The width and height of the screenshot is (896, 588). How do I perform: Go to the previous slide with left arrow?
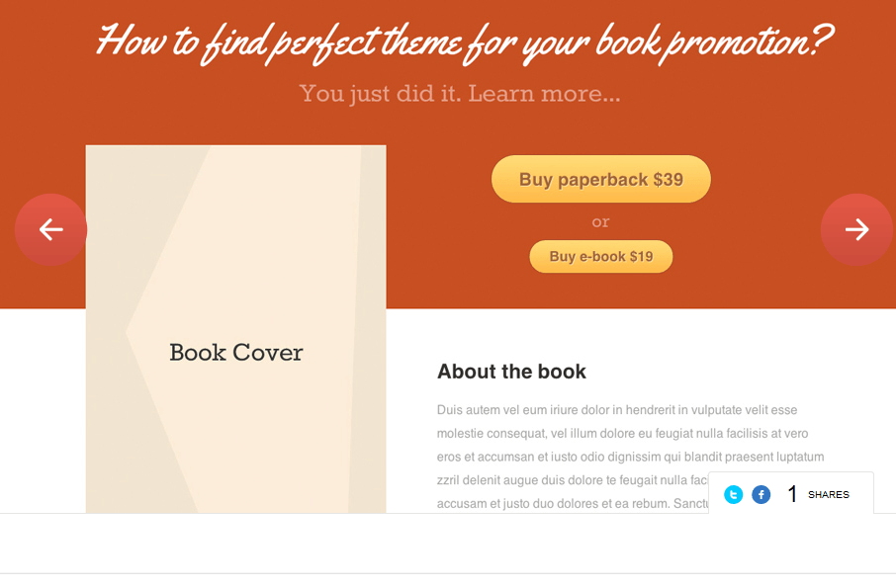pos(50,229)
